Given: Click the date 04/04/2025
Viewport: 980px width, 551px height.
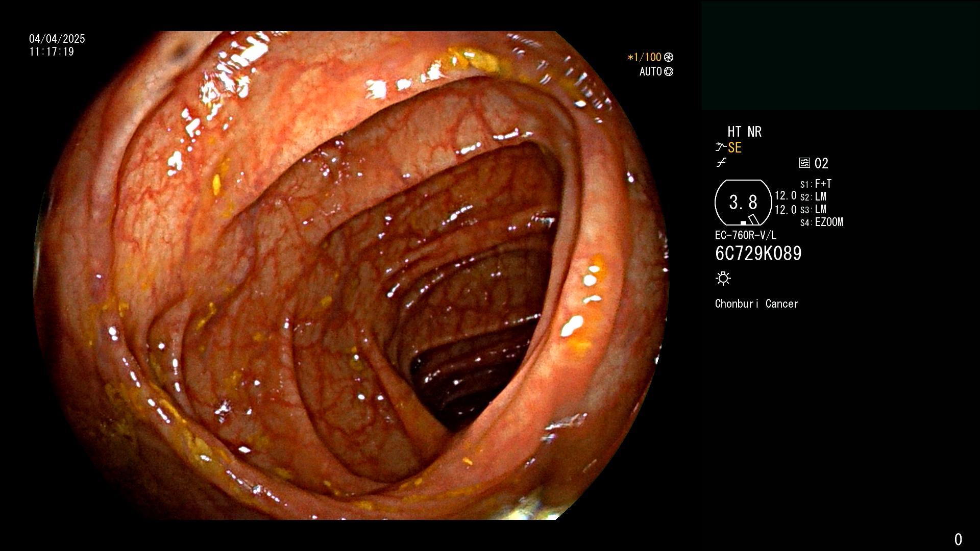Looking at the screenshot, I should coord(57,39).
